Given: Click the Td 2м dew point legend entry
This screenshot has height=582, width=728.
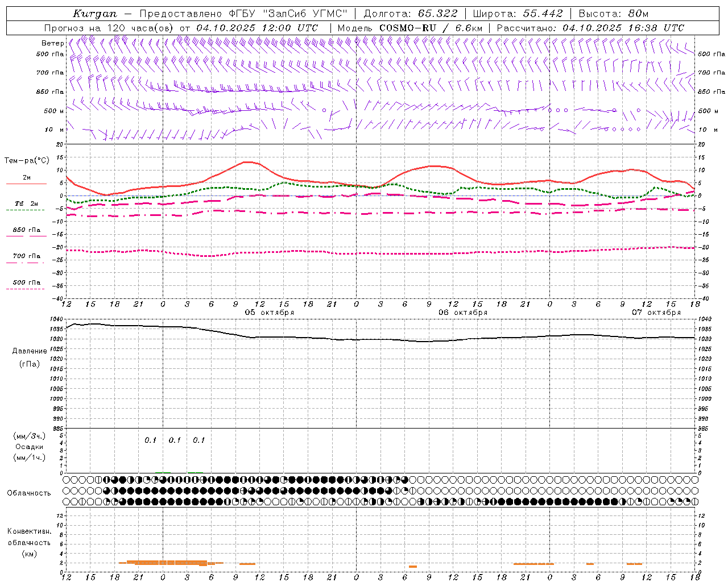Looking at the screenshot, I should pyautogui.click(x=27, y=203).
